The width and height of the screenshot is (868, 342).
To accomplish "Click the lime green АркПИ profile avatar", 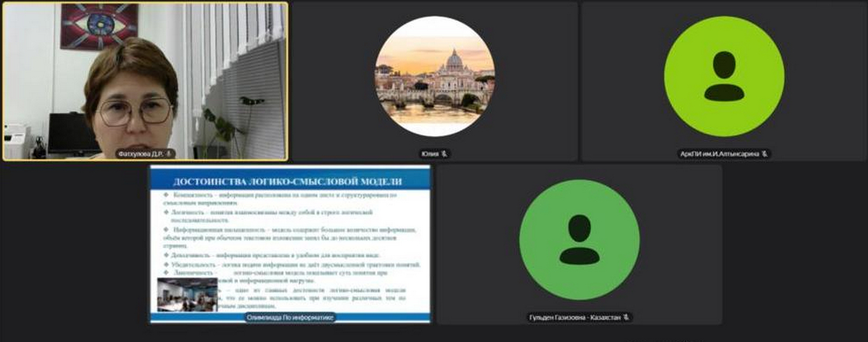I will (x=724, y=76).
